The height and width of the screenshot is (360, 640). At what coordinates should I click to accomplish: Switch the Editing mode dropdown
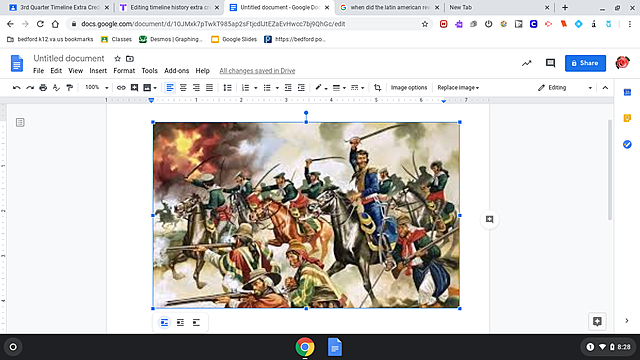point(565,87)
